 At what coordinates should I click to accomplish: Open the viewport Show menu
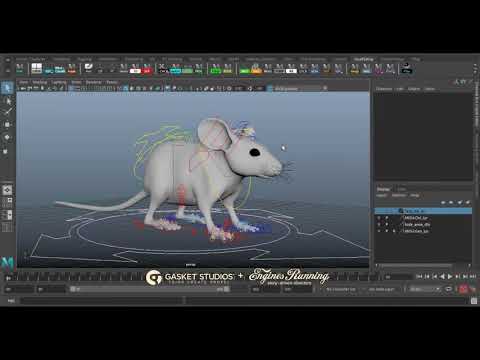(76, 82)
